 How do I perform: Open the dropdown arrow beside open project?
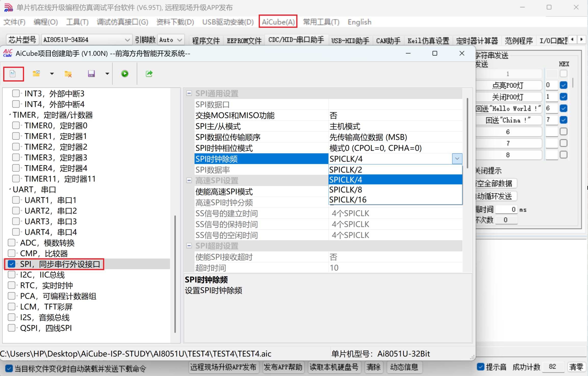(52, 74)
